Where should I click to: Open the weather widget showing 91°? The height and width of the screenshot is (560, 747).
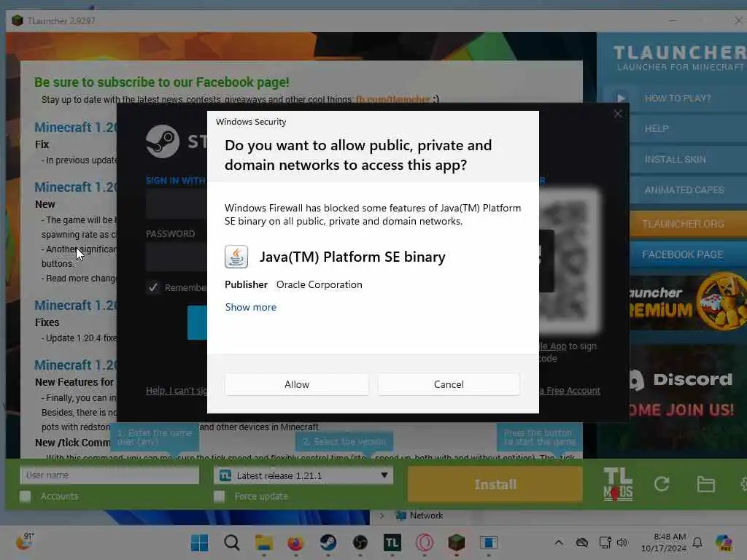click(24, 542)
